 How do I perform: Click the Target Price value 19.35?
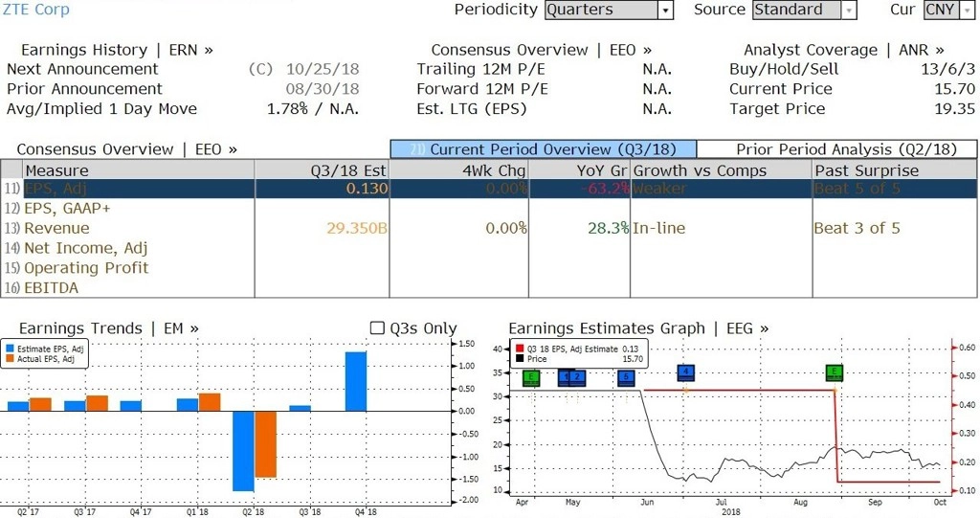954,109
